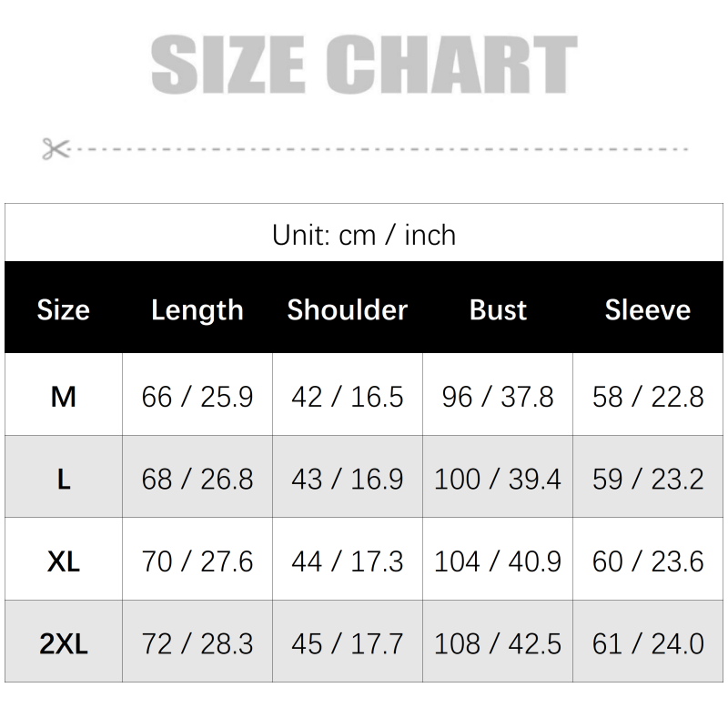Click the 43 / 16.9 shoulder cell
This screenshot has height=728, width=728.
click(x=348, y=480)
